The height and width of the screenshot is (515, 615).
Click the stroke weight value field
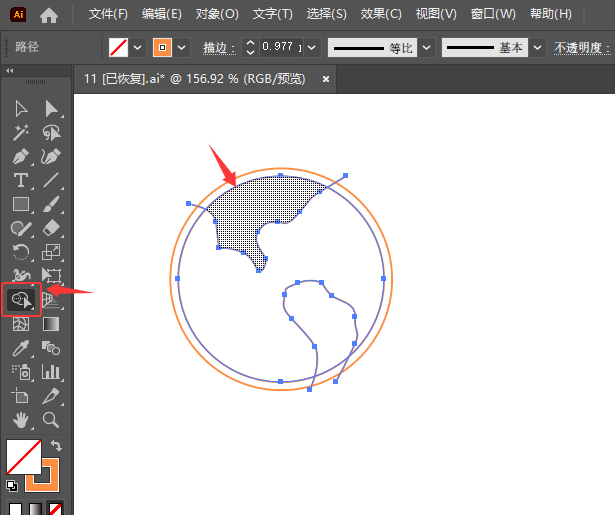(281, 47)
